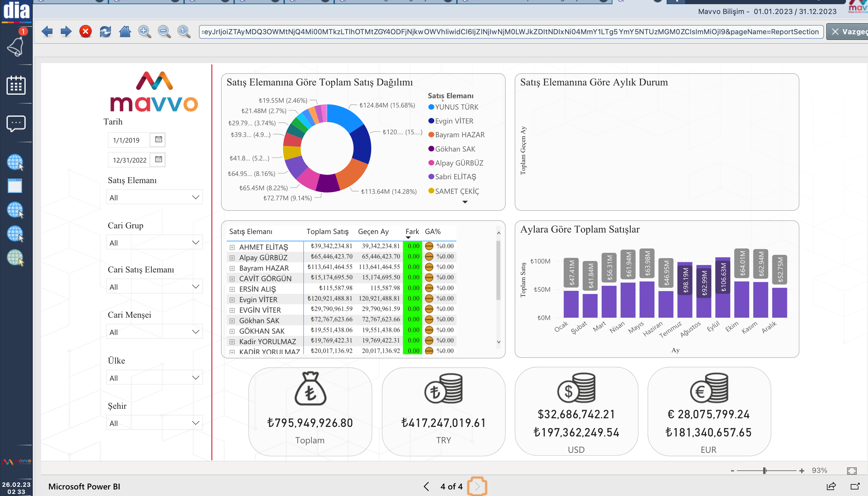Screen dimensions: 868x496
Task: Select the USD currency card
Action: (x=576, y=411)
